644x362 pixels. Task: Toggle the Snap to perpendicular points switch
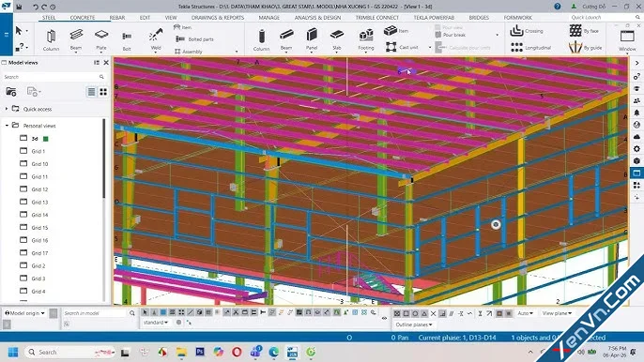tap(442, 313)
